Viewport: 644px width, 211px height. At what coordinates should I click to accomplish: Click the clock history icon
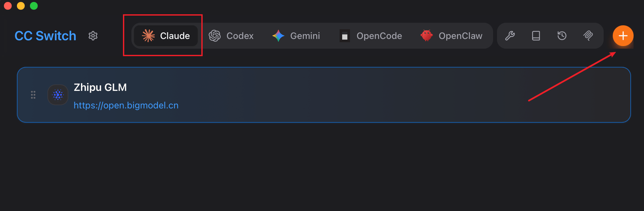pos(562,36)
